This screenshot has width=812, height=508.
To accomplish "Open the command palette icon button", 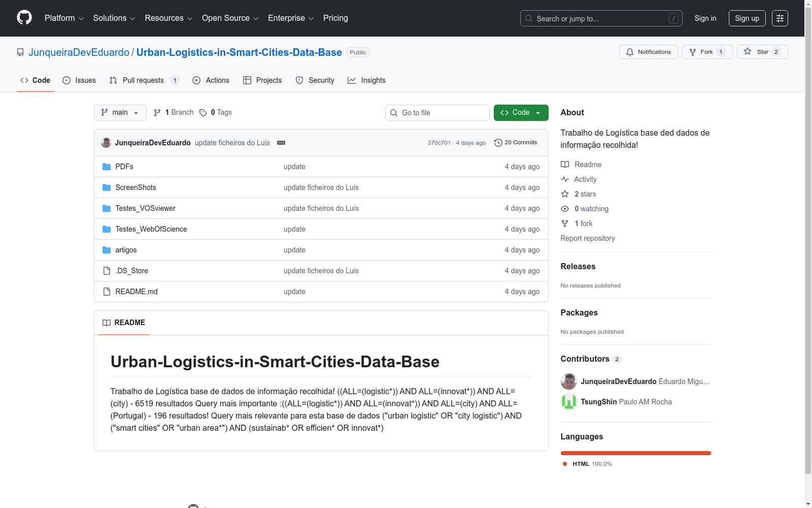I will (780, 18).
